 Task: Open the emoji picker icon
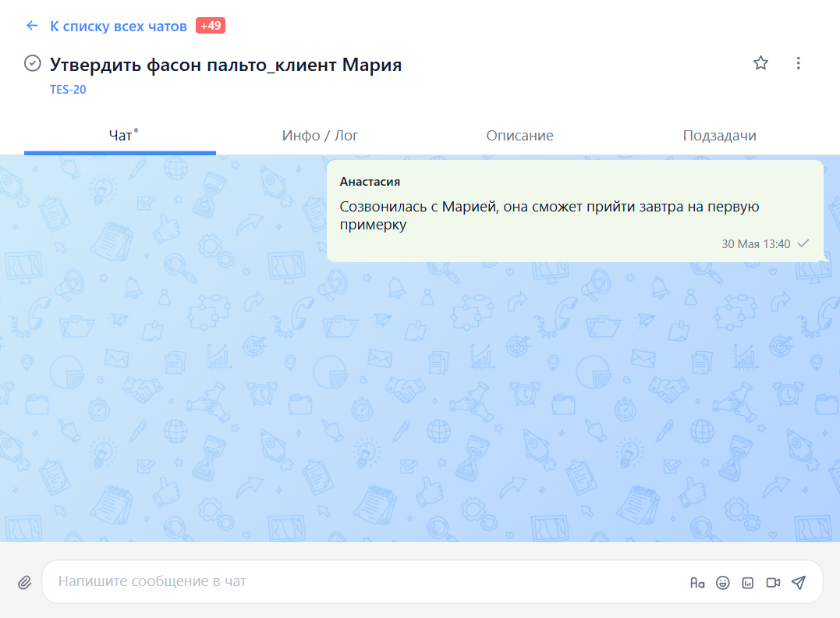(722, 581)
